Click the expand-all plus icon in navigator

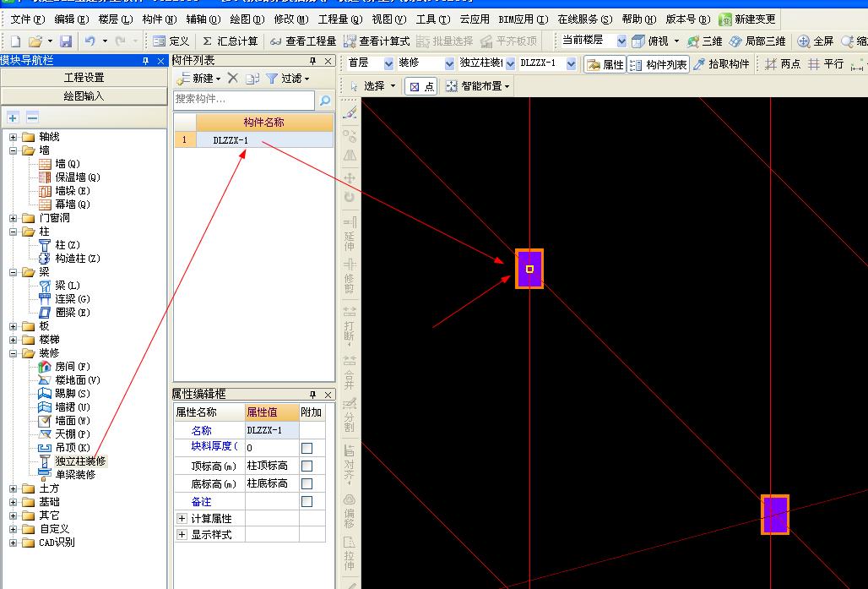point(14,117)
